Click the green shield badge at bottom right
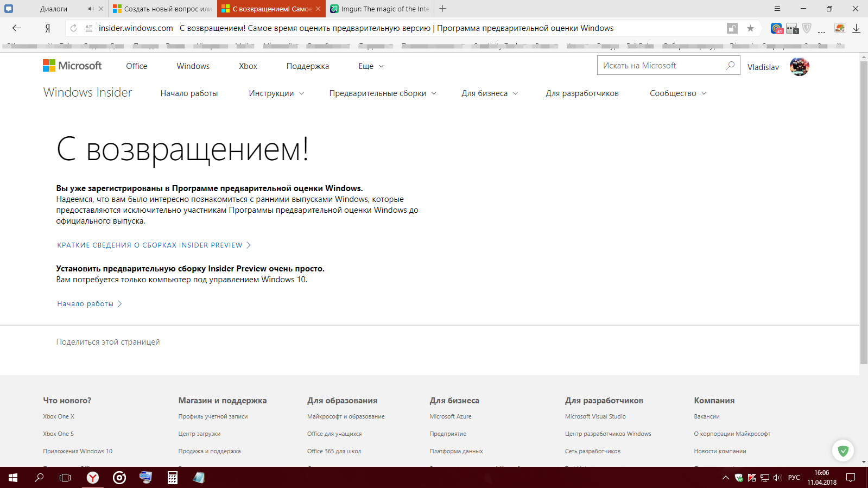Screen dimensions: 868x488 pos(843,451)
